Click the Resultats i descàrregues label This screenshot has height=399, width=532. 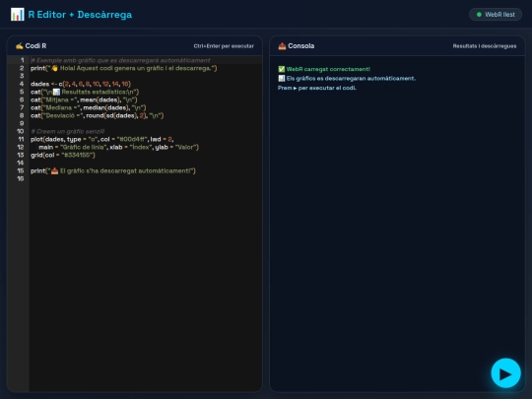pyautogui.click(x=485, y=46)
